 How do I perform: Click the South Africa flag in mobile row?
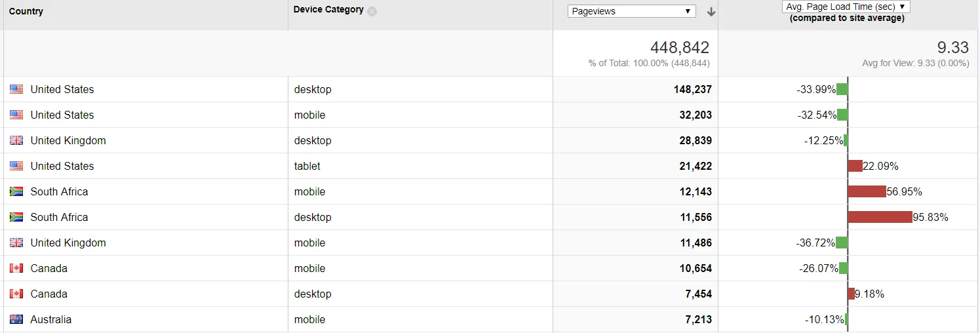(x=16, y=191)
